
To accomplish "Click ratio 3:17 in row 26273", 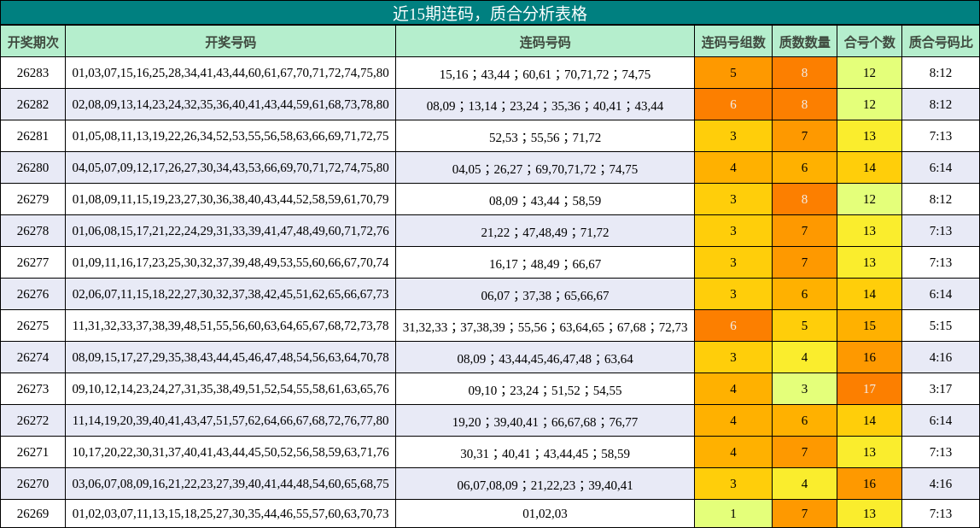I will point(941,389).
